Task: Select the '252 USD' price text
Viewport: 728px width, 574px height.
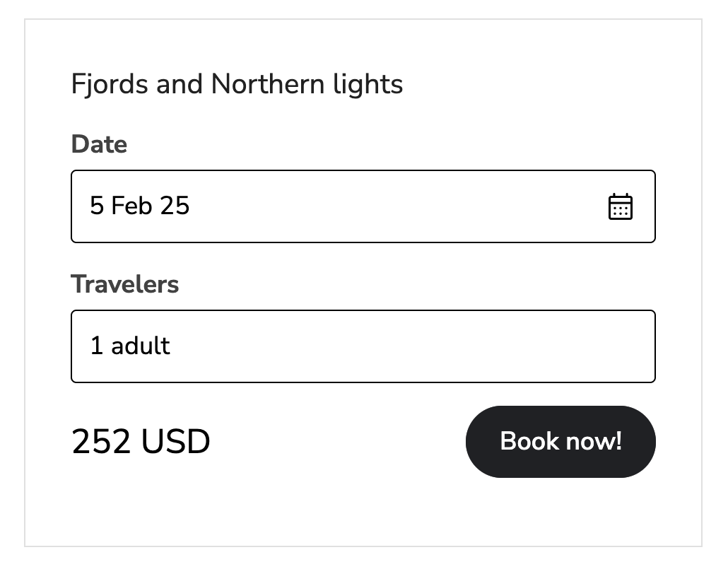Action: [141, 441]
